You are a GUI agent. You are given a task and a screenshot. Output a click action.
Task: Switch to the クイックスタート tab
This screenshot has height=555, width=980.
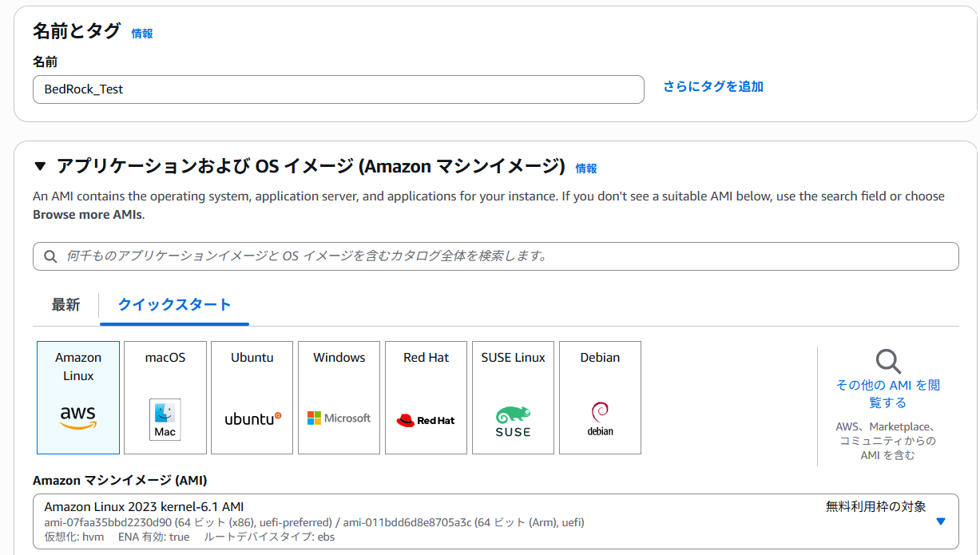(173, 305)
